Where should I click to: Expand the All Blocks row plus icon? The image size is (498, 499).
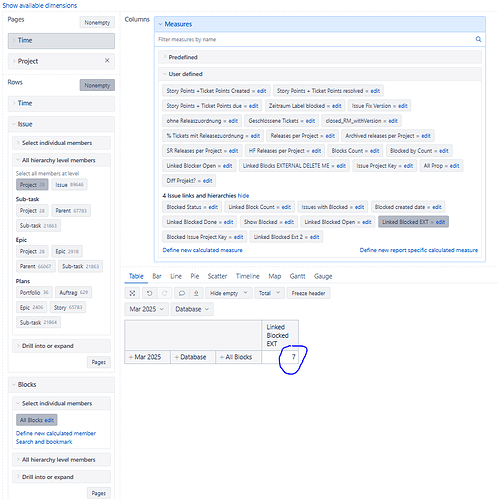point(222,357)
